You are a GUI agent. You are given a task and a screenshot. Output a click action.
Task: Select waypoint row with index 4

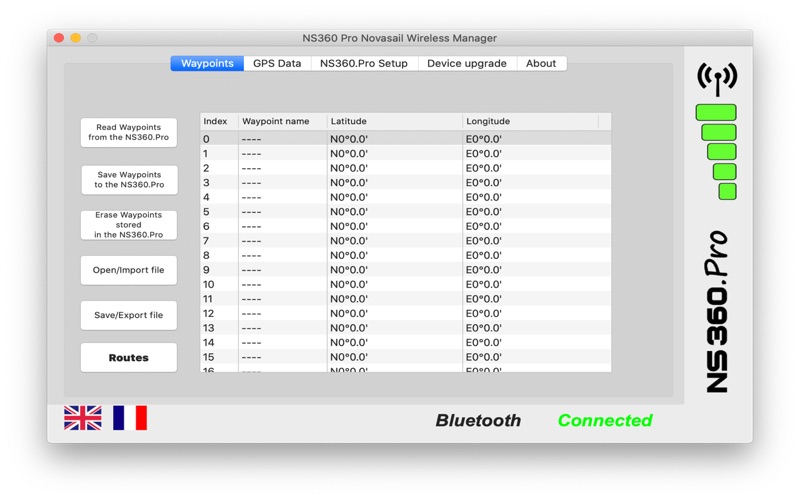pos(406,197)
